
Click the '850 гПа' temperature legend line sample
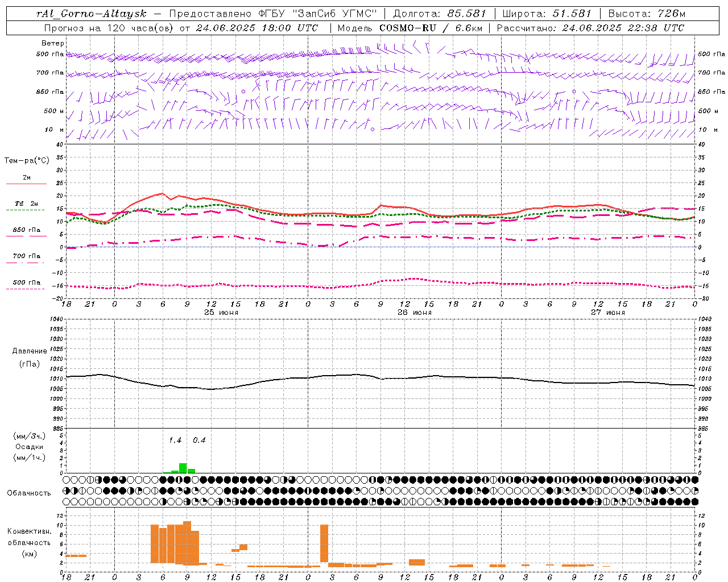[26, 236]
